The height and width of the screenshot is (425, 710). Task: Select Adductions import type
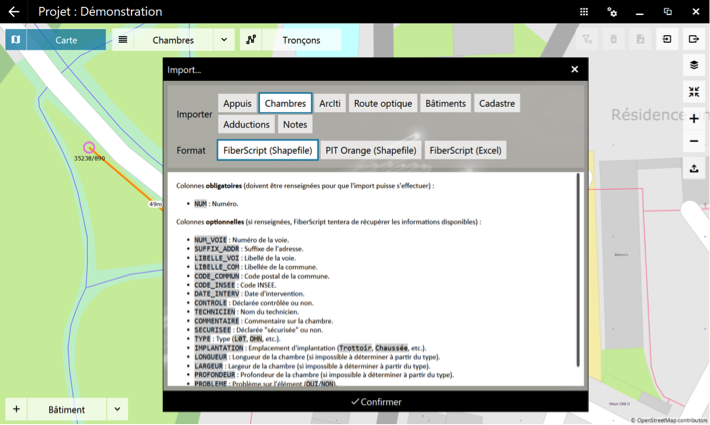(x=246, y=124)
